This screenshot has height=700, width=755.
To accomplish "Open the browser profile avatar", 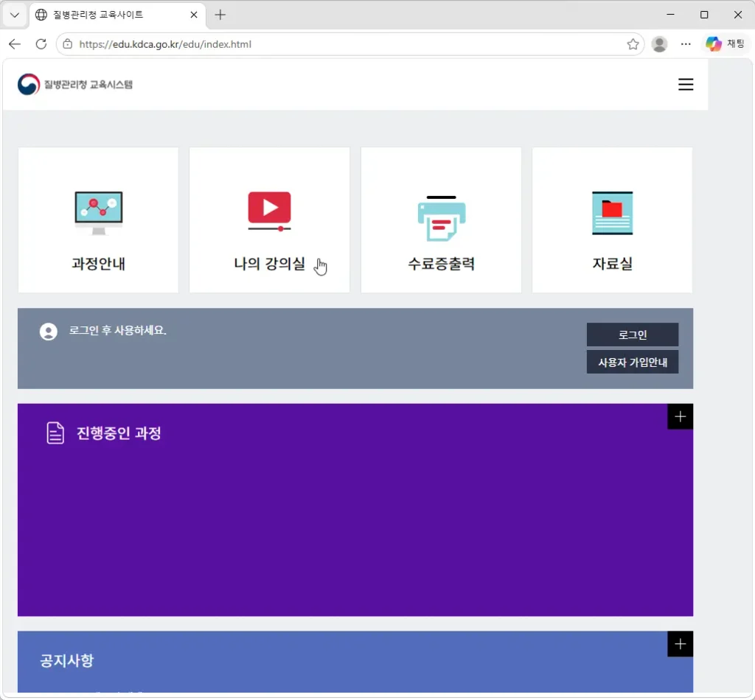I will coord(659,44).
